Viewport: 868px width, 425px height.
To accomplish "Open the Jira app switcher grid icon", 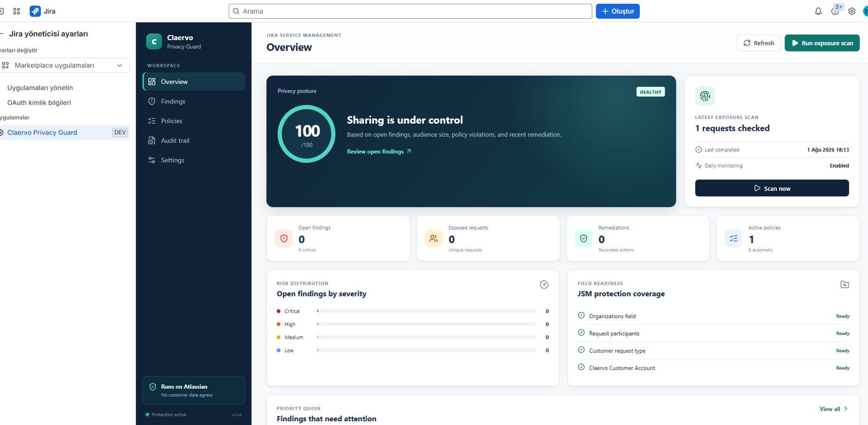I will point(17,11).
